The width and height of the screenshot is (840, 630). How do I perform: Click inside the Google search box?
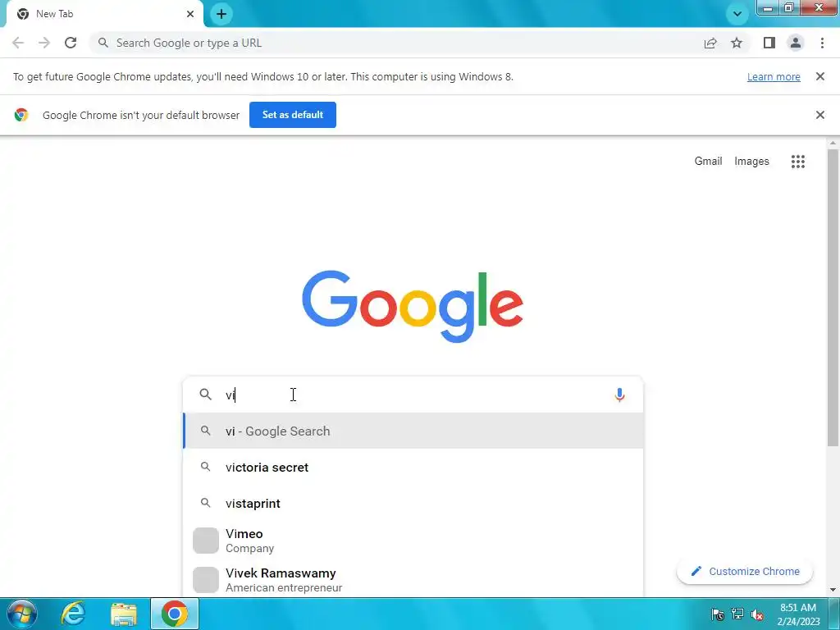click(413, 395)
